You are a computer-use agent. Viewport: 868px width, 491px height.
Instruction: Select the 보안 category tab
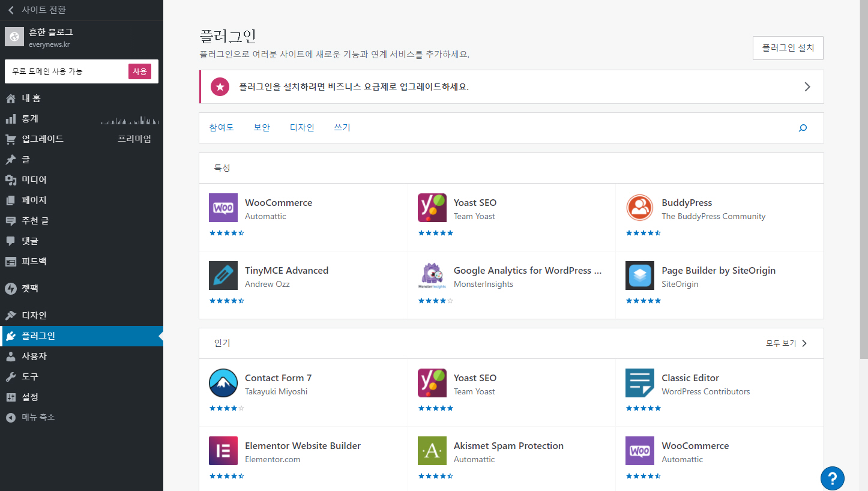(262, 128)
